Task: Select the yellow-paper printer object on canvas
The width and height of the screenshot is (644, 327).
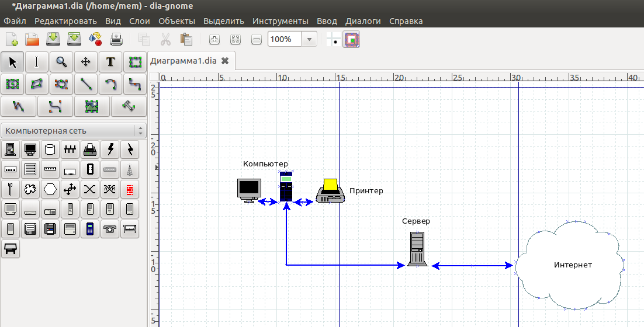Action: click(x=330, y=191)
